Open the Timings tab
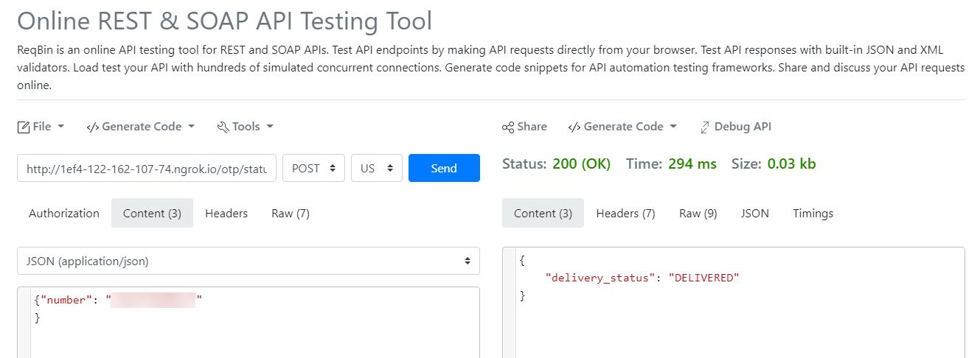Image resolution: width=980 pixels, height=358 pixels. point(813,213)
